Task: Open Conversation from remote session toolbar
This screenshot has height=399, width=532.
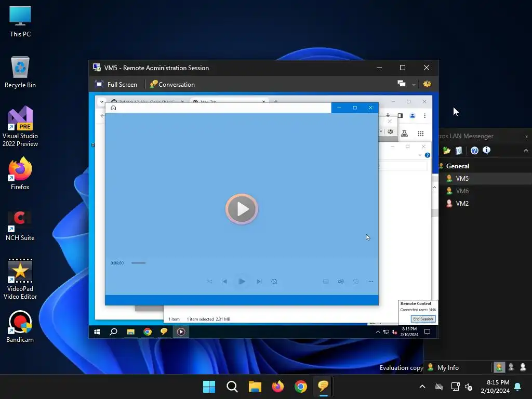Action: pyautogui.click(x=172, y=85)
